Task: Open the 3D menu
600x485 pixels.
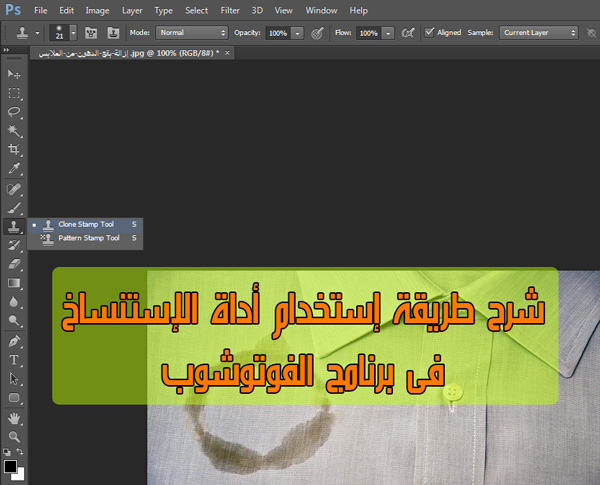Action: tap(257, 11)
